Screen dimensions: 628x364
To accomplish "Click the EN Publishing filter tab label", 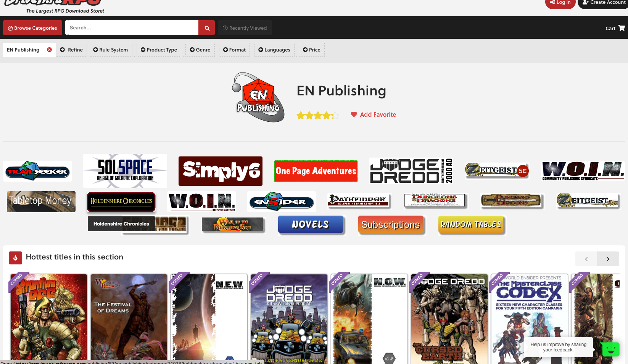I will coord(23,50).
